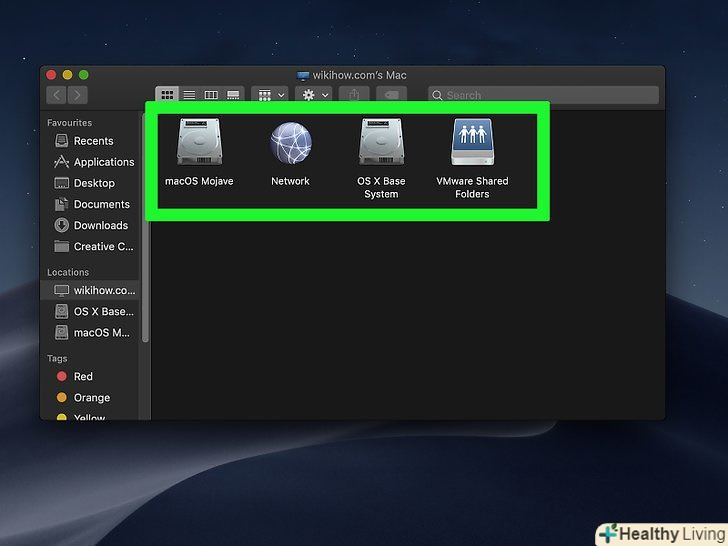Viewport: 728px width, 546px height.
Task: Open Downloads in the sidebar
Action: click(x=91, y=225)
